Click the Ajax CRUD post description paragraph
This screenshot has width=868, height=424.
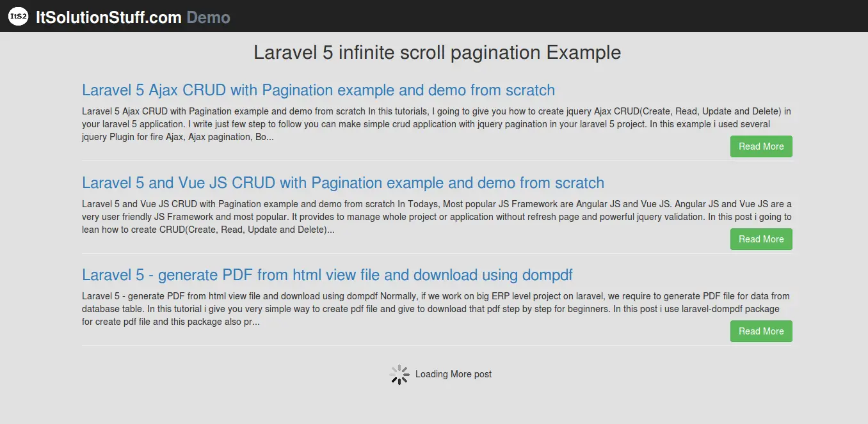tap(437, 124)
